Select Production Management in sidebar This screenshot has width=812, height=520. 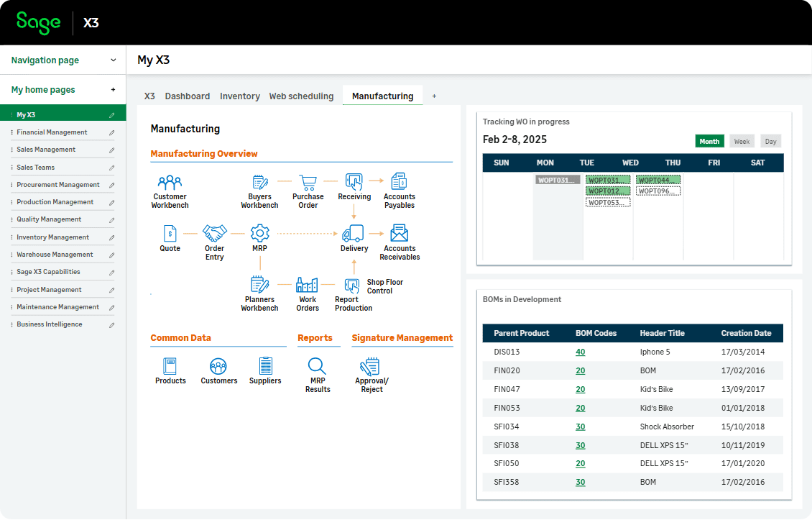coord(55,202)
